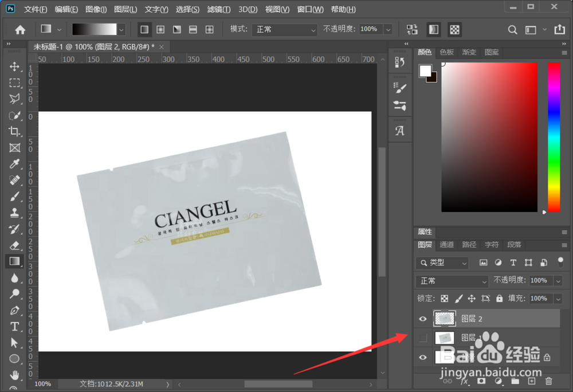The image size is (573, 392).
Task: Choose the linear gradient style
Action: pyautogui.click(x=144, y=29)
